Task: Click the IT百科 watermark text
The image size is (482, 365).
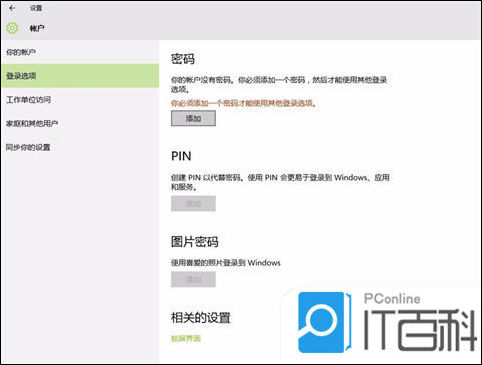Action: 420,330
